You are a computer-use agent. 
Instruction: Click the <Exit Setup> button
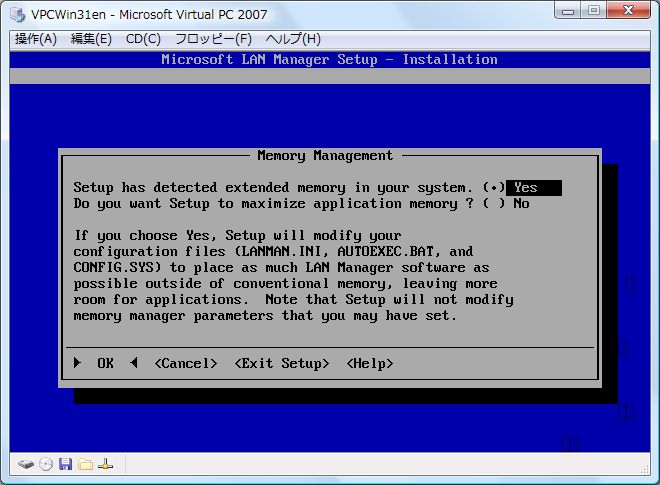[282, 363]
